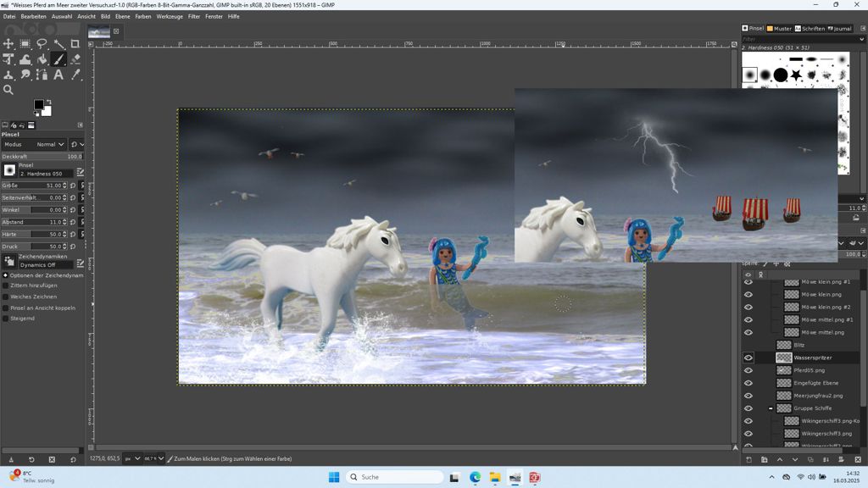Screen dimensions: 868x488
Task: Reset the Größe value to default
Action: click(73, 186)
